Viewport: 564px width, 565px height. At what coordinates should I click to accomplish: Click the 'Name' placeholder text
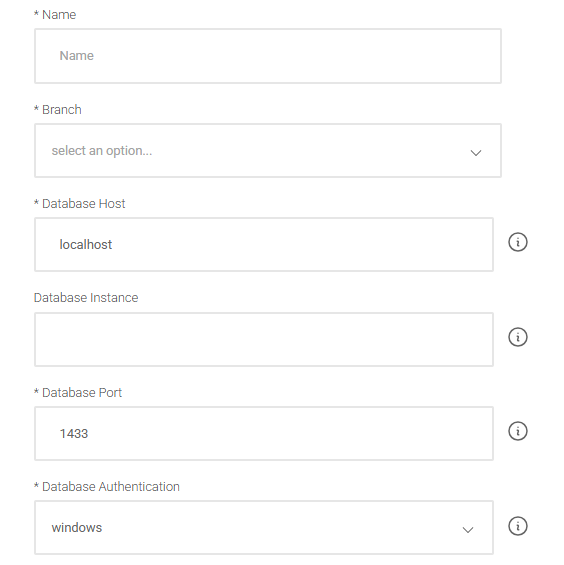(76, 56)
